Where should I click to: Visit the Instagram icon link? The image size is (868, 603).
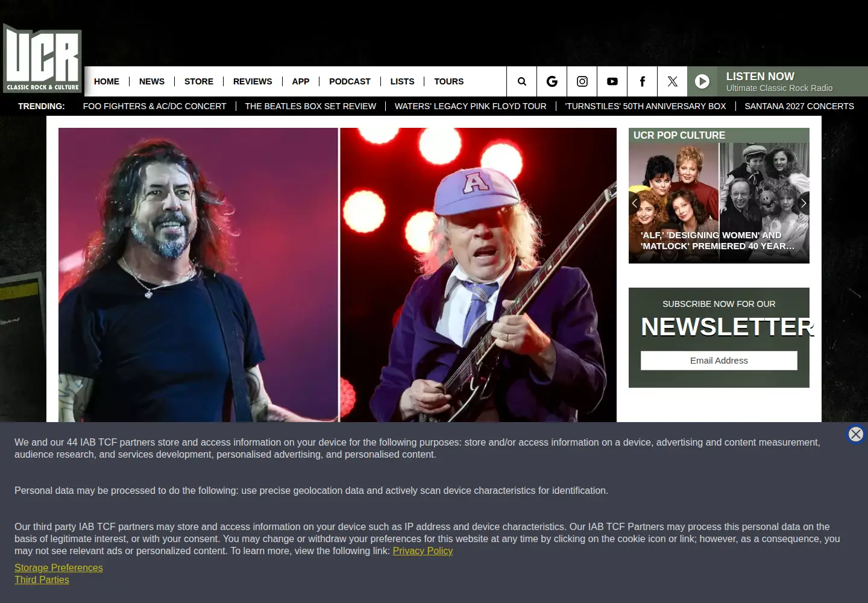(582, 81)
